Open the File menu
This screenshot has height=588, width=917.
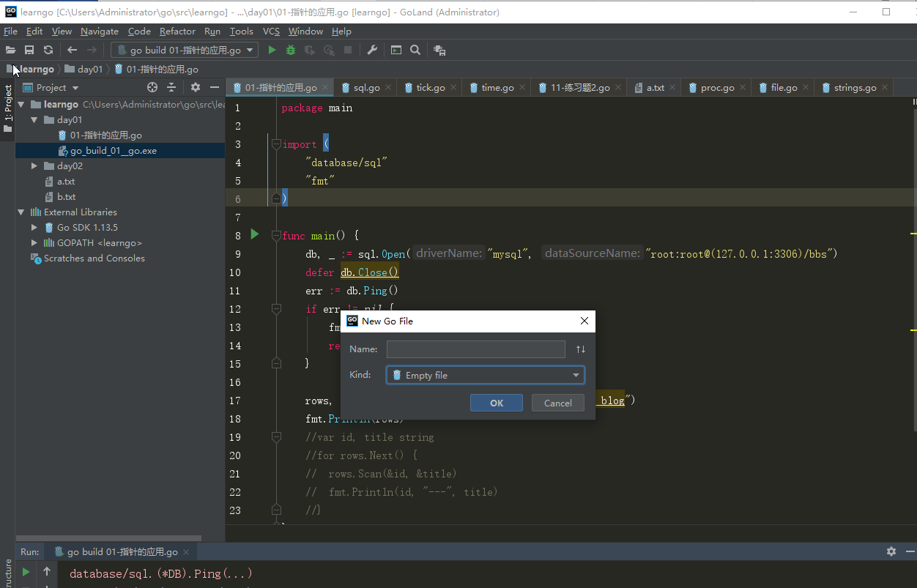click(x=10, y=31)
